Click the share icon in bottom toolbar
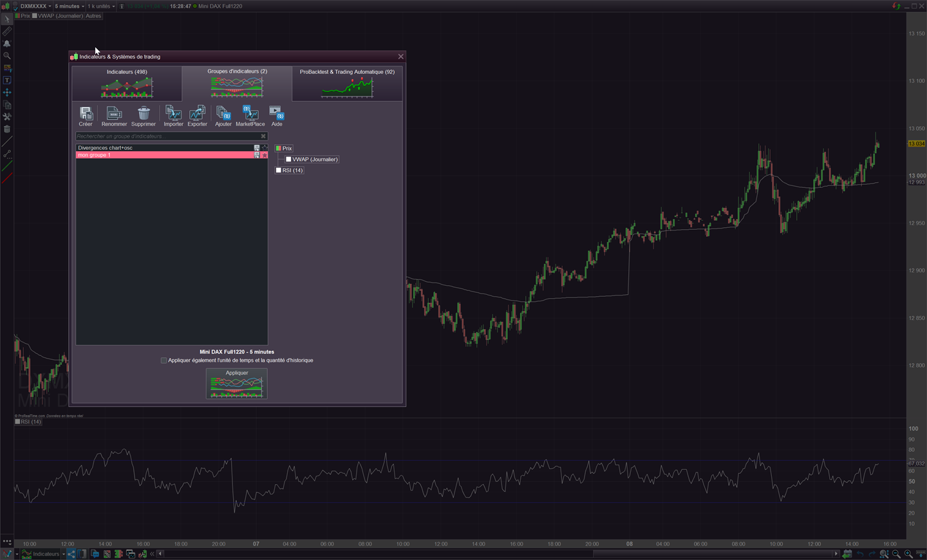 [x=71, y=554]
